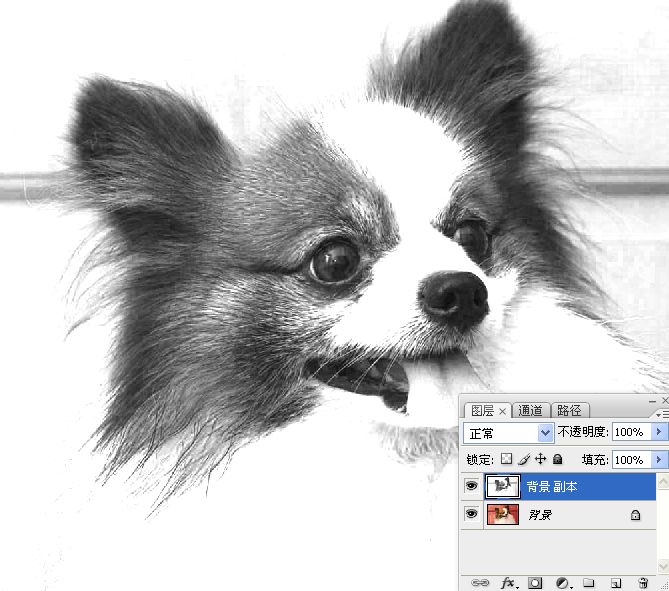Viewport: 669px width, 591px height.
Task: Expand the 填充 fill slider arrow
Action: [x=658, y=459]
